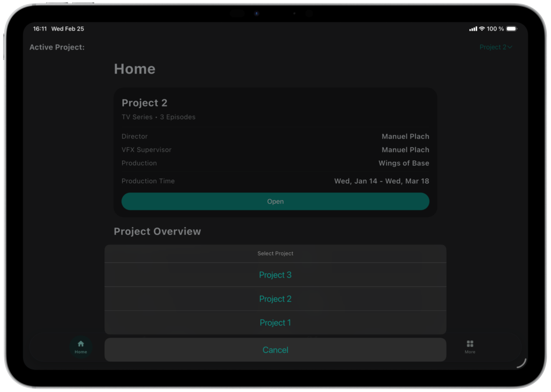This screenshot has height=392, width=551.
Task: Tap the Active Project label
Action: click(x=56, y=47)
